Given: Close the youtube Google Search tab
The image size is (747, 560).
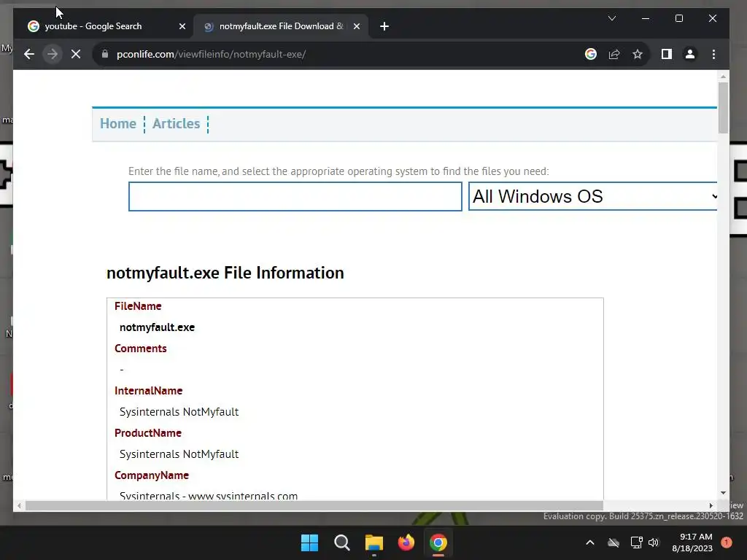Looking at the screenshot, I should click(182, 26).
